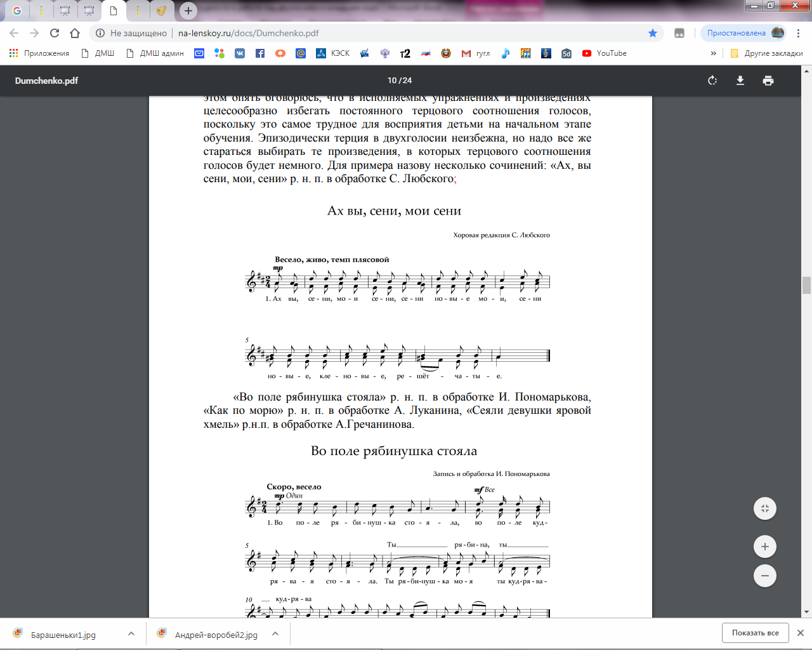Open the double-headed eagle bookmark
Viewport: 812px width, 650px height.
point(385,53)
